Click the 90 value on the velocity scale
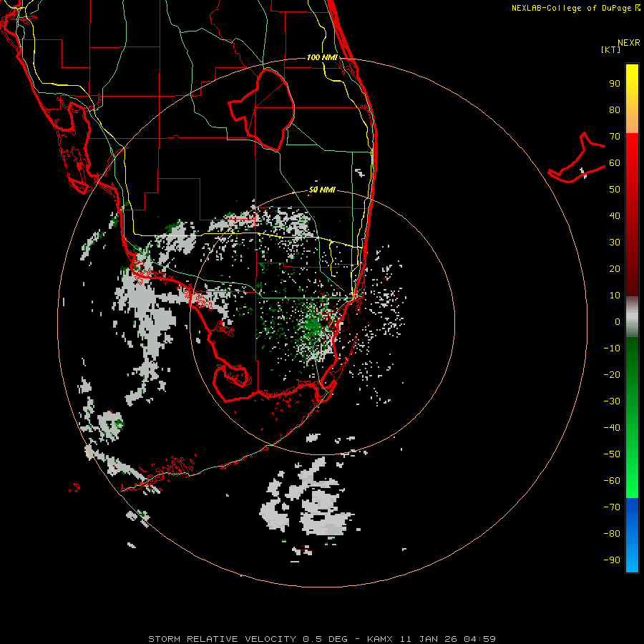This screenshot has width=644, height=644. click(615, 84)
